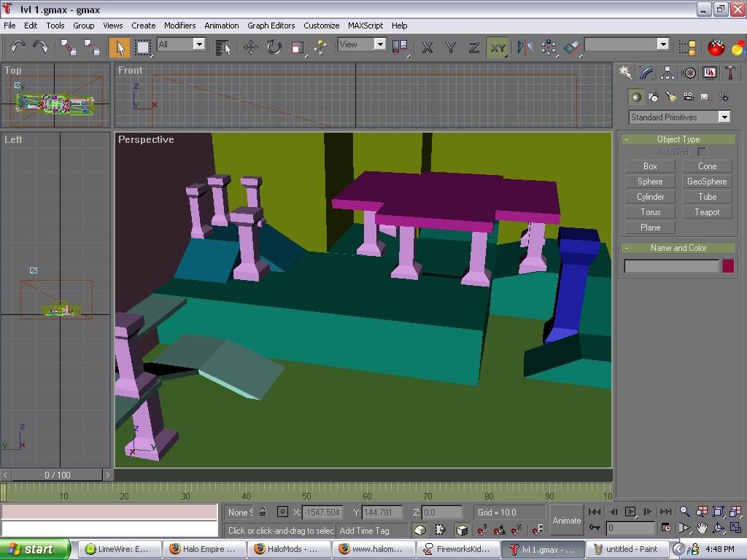Click the object name input field
Image resolution: width=747 pixels, height=560 pixels.
coord(671,266)
